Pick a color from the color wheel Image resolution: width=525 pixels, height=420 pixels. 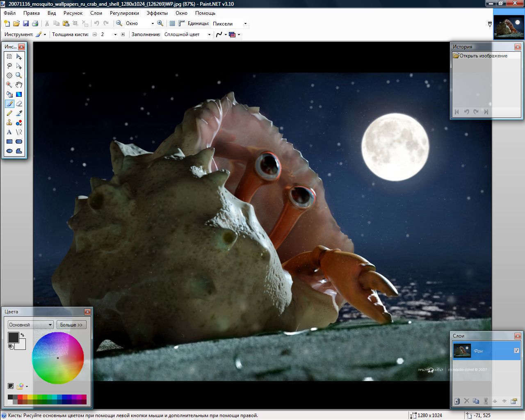tap(58, 358)
